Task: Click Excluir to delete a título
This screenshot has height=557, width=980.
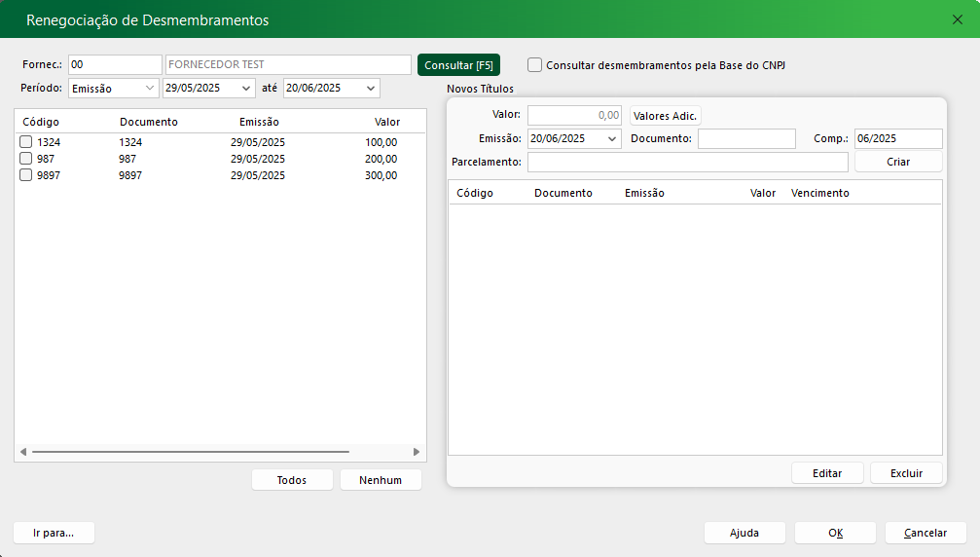Action: pyautogui.click(x=906, y=473)
